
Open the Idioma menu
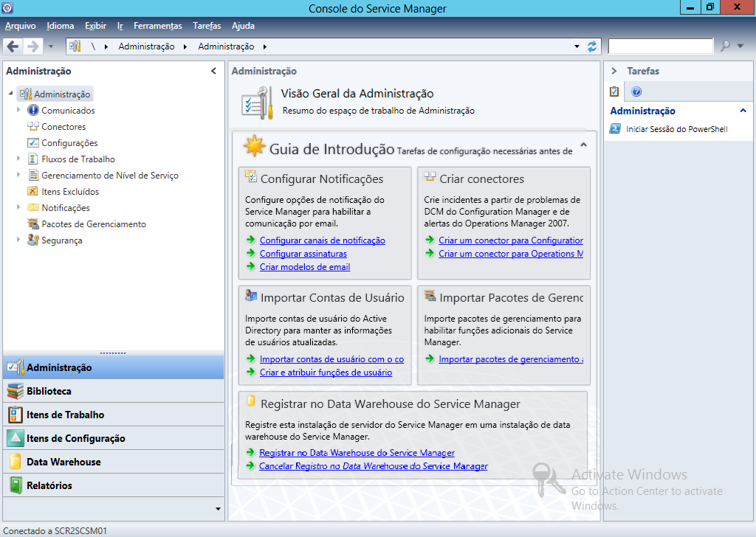(x=61, y=26)
